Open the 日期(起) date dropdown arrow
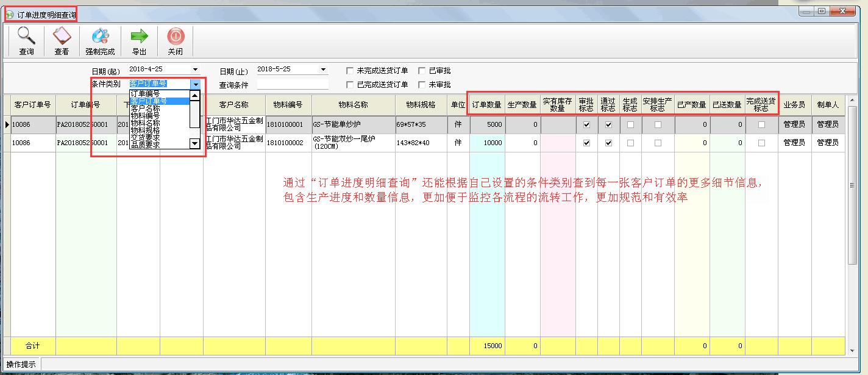This screenshot has width=868, height=375. (195, 70)
